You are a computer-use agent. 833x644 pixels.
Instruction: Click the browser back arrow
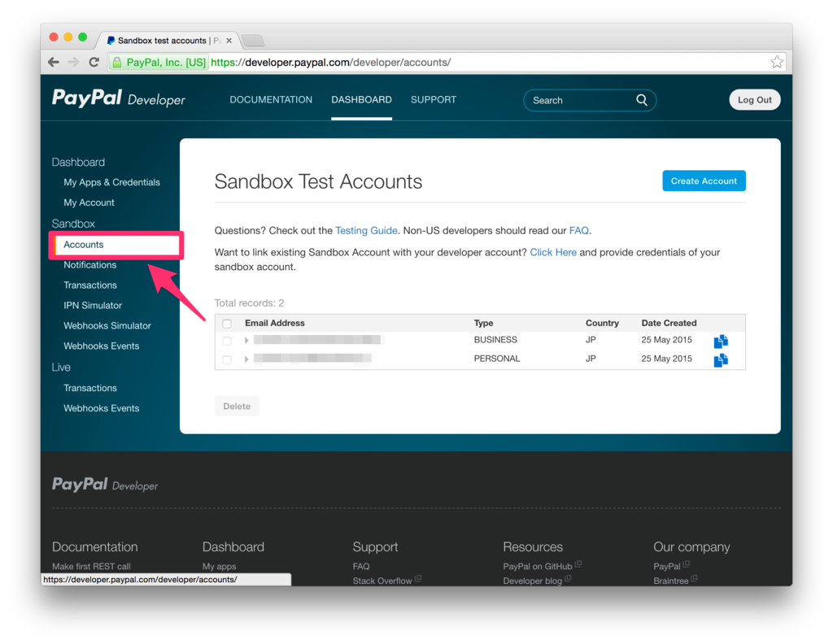pos(53,62)
